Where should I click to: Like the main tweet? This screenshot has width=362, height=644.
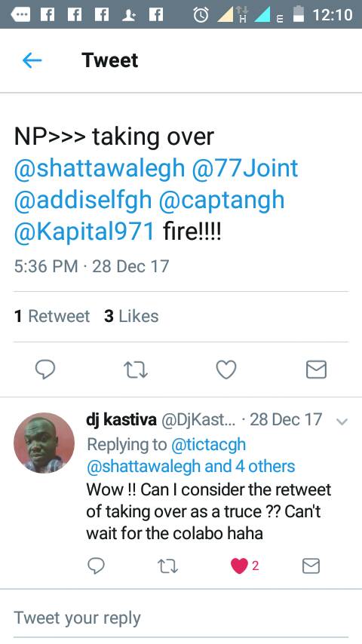[226, 370]
